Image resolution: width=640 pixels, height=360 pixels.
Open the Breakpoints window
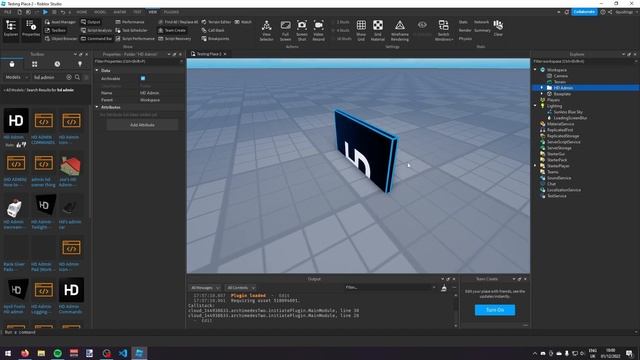[x=215, y=38]
